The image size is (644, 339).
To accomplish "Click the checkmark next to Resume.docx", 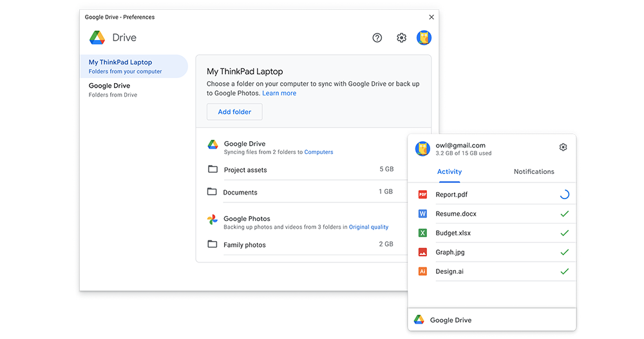I will 565,214.
